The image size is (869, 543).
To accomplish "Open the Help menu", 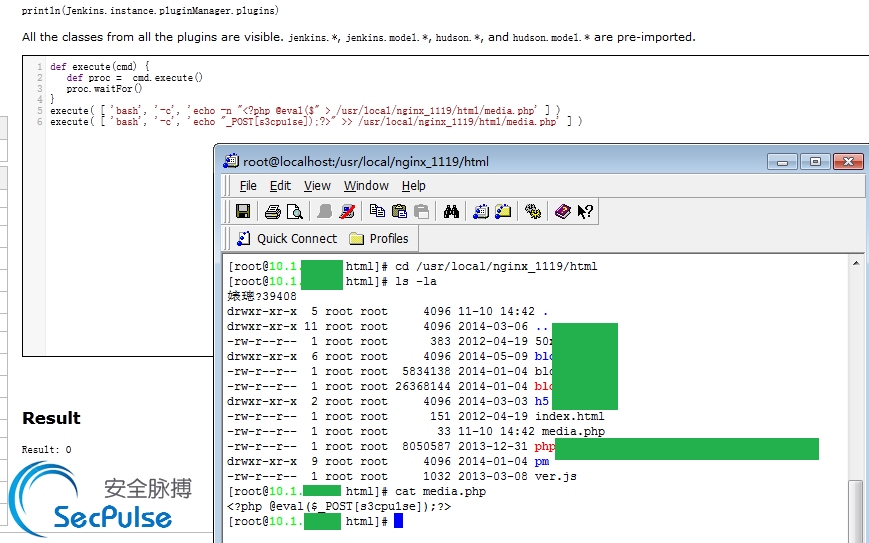I will click(413, 186).
